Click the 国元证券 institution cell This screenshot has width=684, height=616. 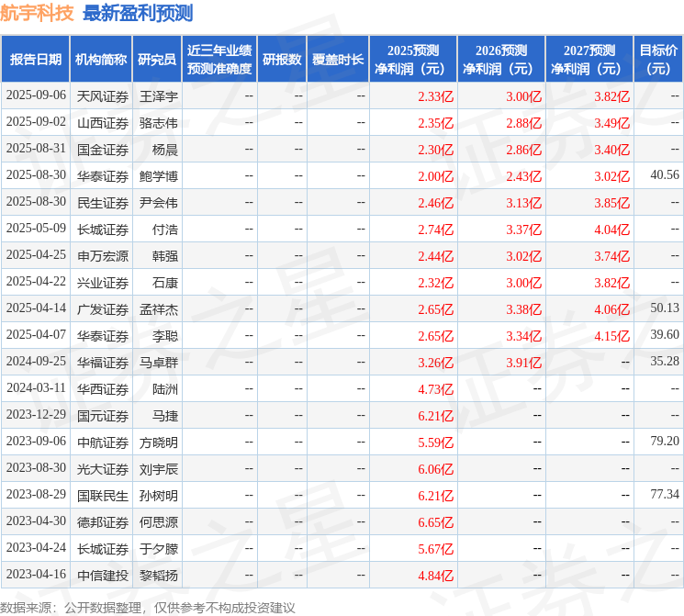[x=103, y=416]
